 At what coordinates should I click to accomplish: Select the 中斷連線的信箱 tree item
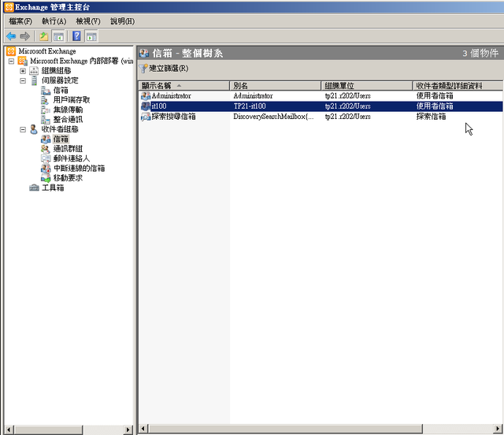[x=79, y=169]
